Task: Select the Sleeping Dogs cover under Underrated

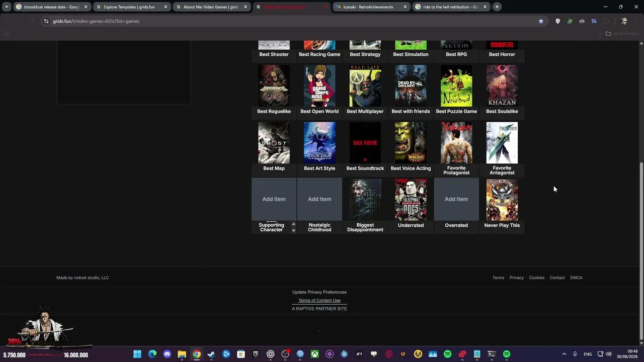Action: click(411, 200)
